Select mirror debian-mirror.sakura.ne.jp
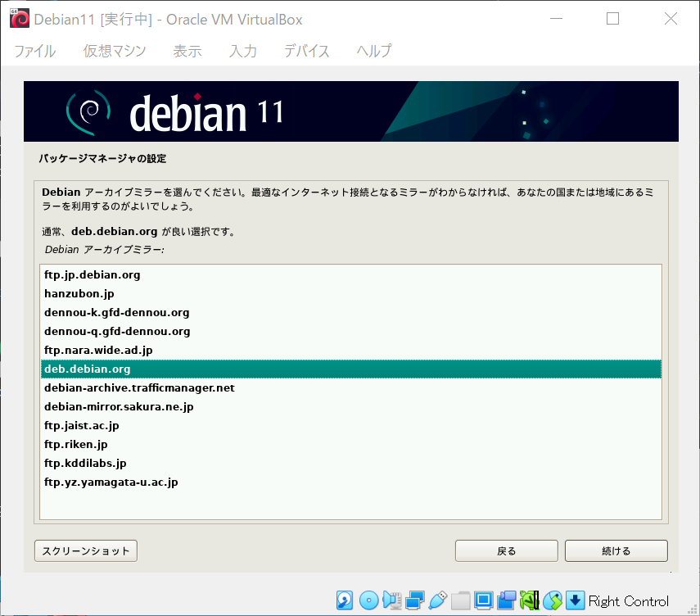The width and height of the screenshot is (700, 616). 351,406
